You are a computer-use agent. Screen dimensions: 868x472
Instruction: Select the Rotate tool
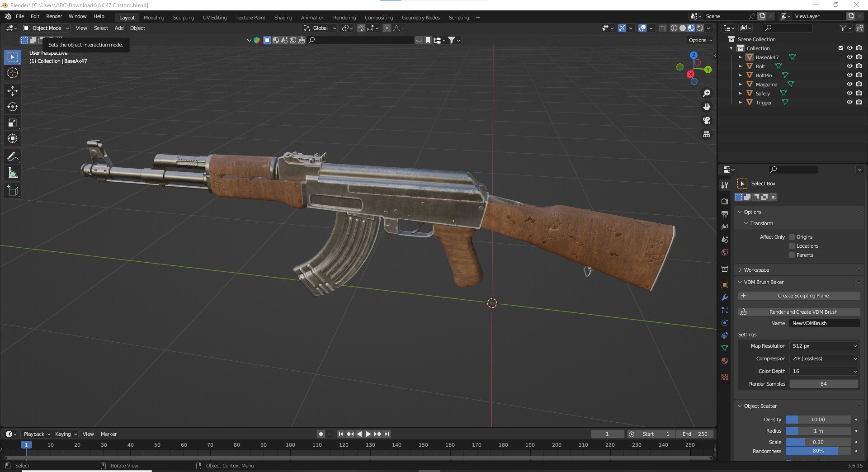coord(13,107)
